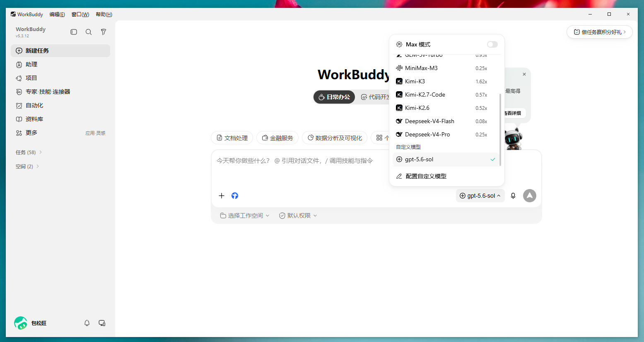This screenshot has width=644, height=342.
Task: Click the v5.3.12 version label
Action: point(22,36)
